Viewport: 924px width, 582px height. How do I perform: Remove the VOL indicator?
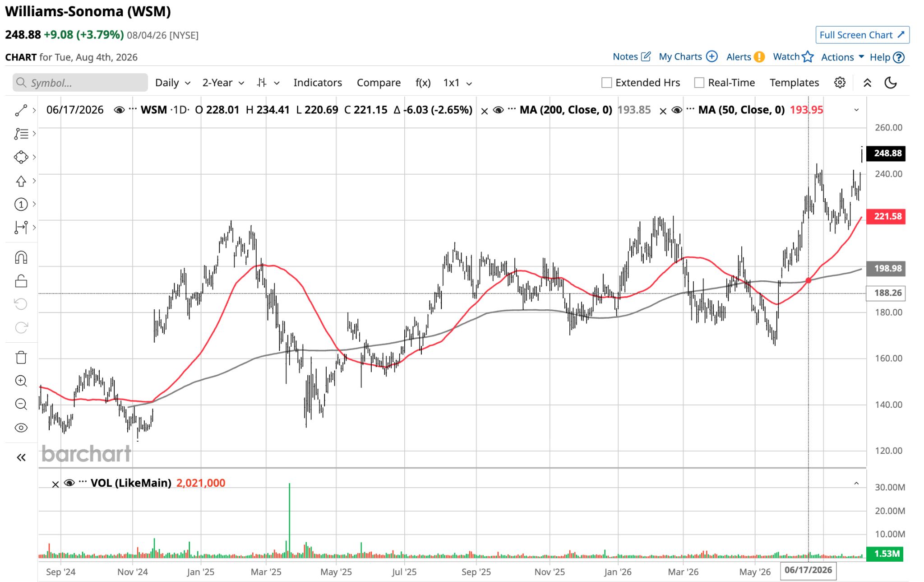55,484
